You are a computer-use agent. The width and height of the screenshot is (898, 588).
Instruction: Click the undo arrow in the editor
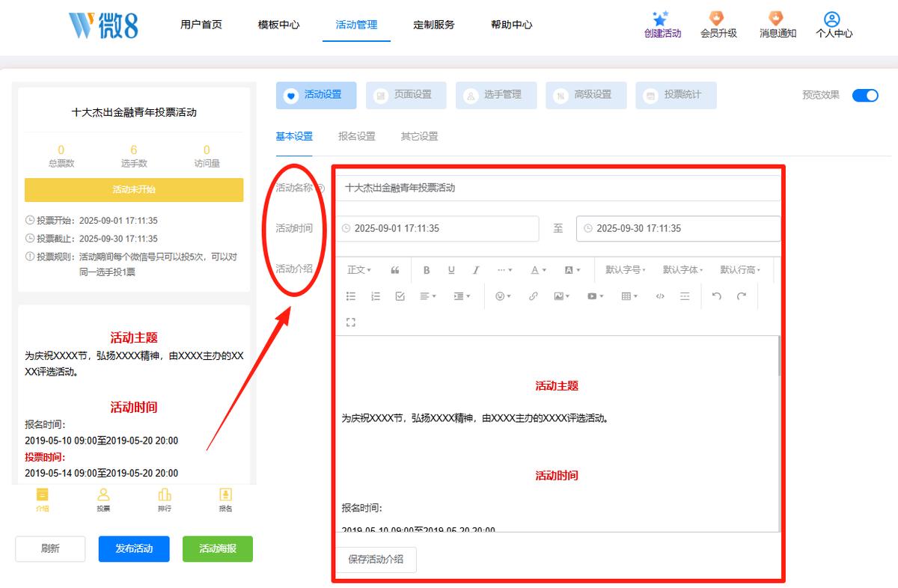click(x=717, y=296)
